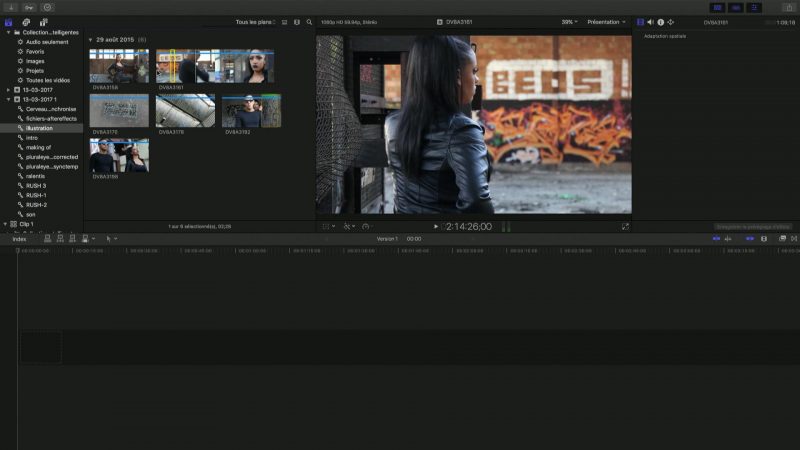Collapse the 29 août 2015 group
The width and height of the screenshot is (800, 450).
[90, 40]
